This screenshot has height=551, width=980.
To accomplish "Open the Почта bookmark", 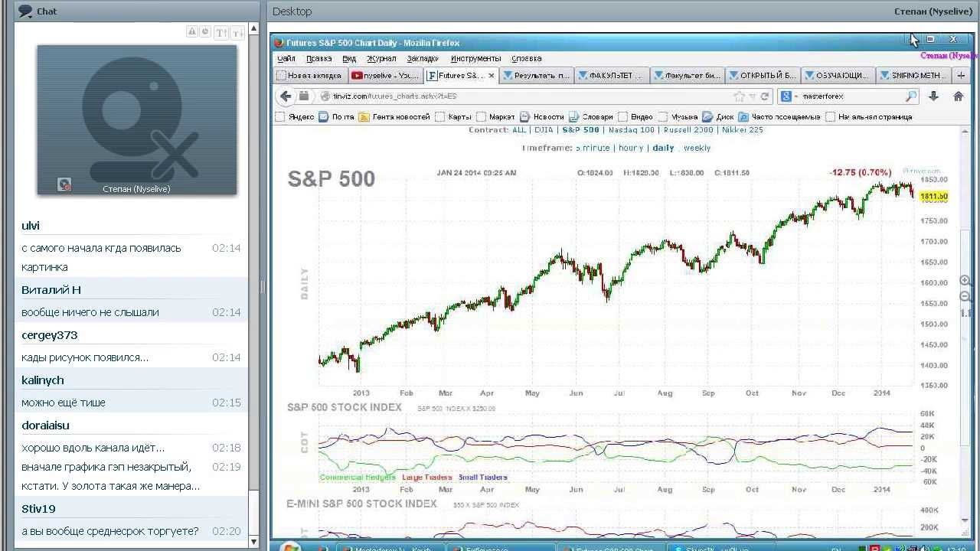I will [x=337, y=117].
